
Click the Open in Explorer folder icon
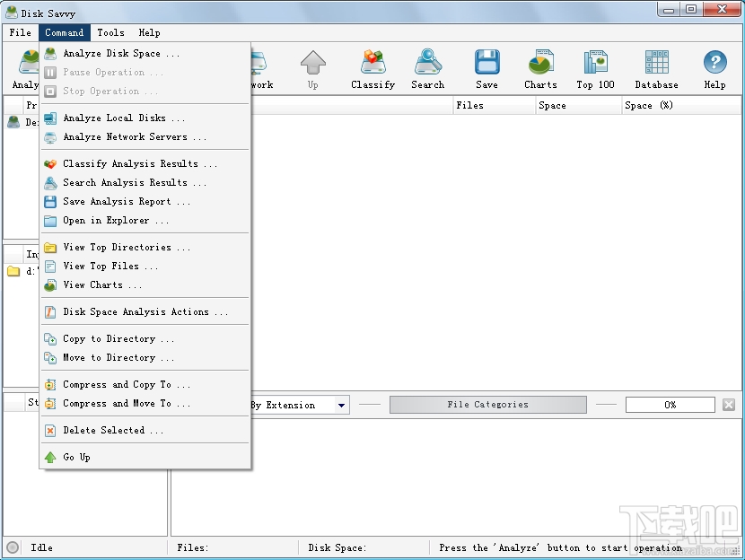coord(50,221)
